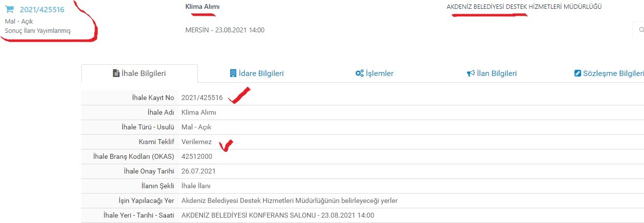
Task: Click AKDENİZ BELEDİYESİ DESTEK HİZMETLERİ MÜDÜRLÜĞÜ title
Action: (524, 6)
